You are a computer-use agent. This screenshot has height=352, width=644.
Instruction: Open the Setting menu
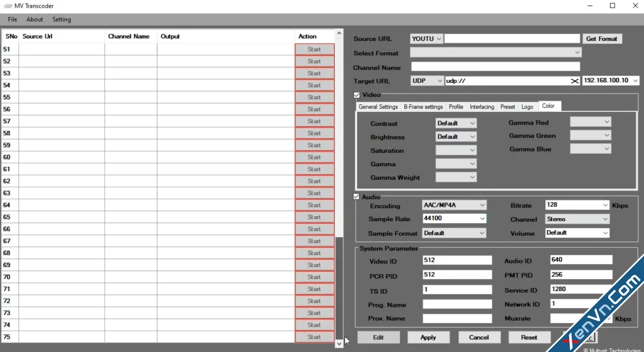62,19
